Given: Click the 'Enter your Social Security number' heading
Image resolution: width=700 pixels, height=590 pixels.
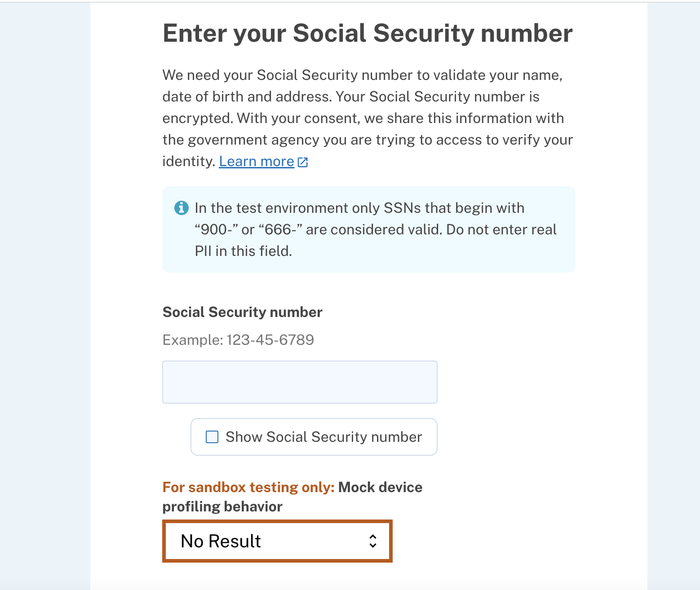Looking at the screenshot, I should [x=367, y=34].
